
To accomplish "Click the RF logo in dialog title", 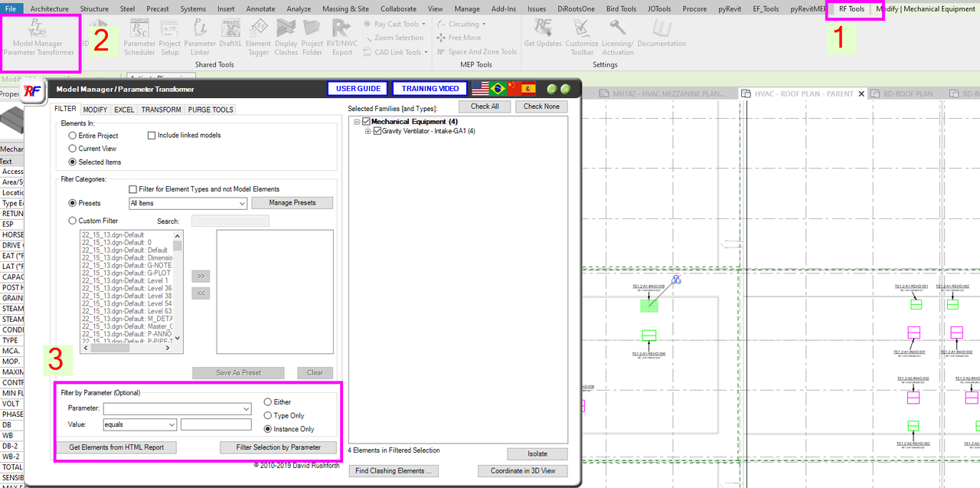I will (x=32, y=91).
